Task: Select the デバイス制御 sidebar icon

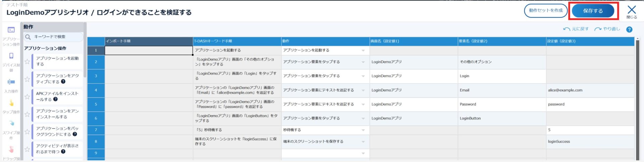Action: (x=11, y=56)
